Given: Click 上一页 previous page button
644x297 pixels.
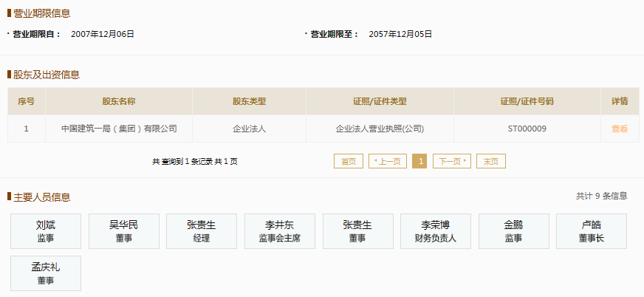Looking at the screenshot, I should [x=388, y=161].
